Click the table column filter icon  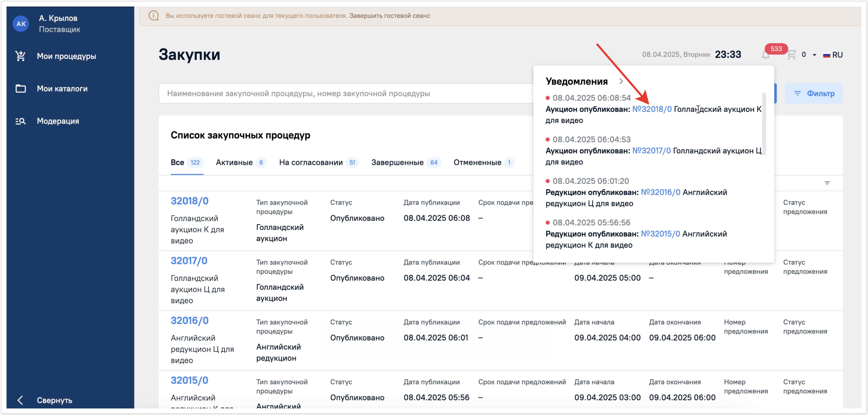pos(827,183)
